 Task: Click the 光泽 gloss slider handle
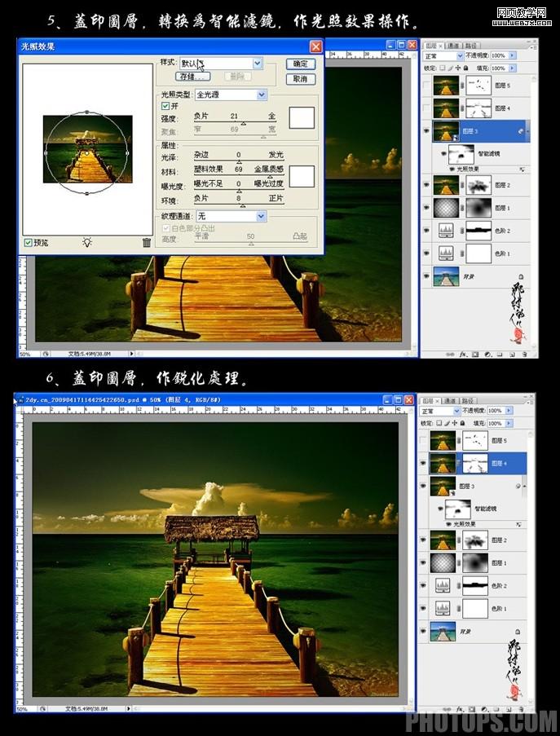[239, 161]
